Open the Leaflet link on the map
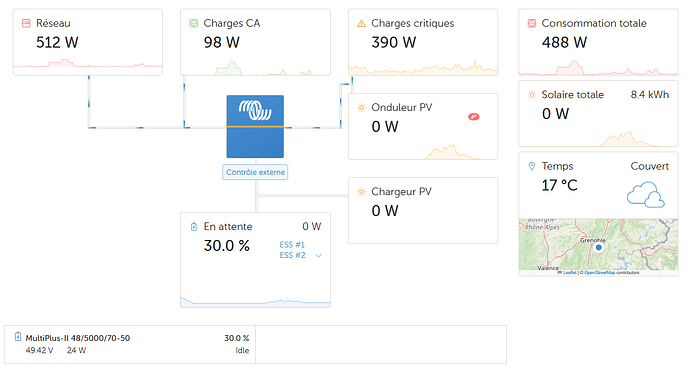 [569, 273]
